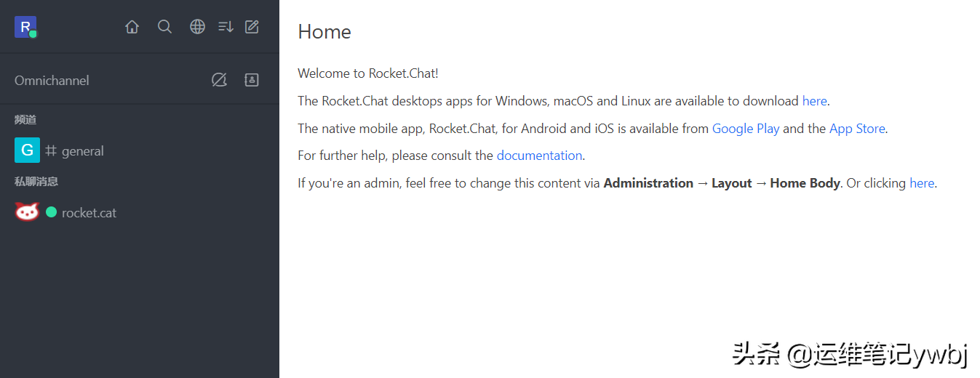The width and height of the screenshot is (980, 378).
Task: Toggle Omnichannel livechat availability icon
Action: coord(219,80)
